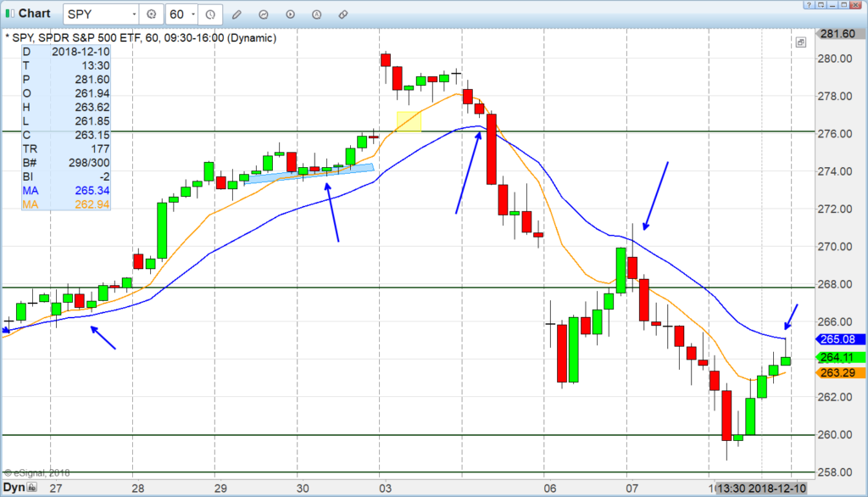This screenshot has width=868, height=497.
Task: Click the Chart title label
Action: tap(34, 14)
